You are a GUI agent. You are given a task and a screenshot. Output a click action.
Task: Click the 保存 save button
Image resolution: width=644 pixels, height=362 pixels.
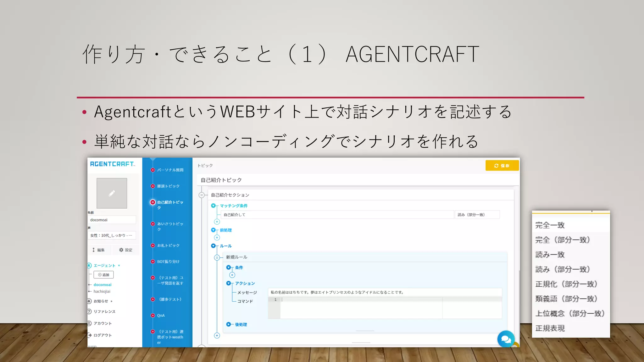click(502, 166)
